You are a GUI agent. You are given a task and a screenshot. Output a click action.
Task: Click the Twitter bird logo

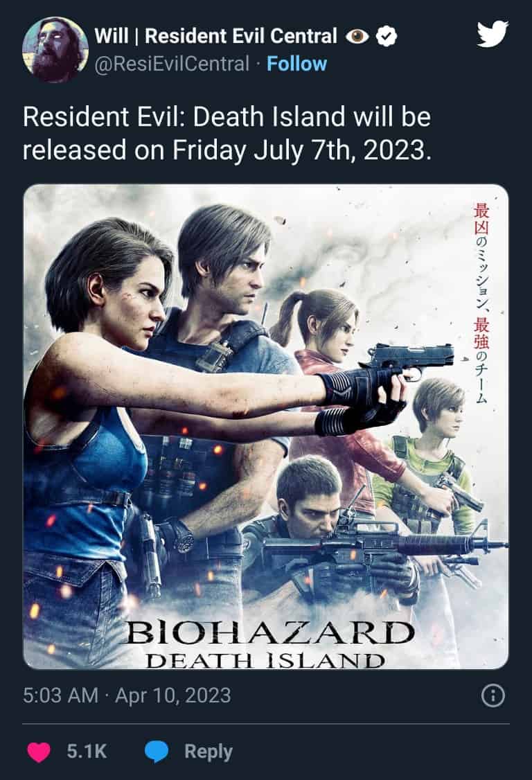pos(493,34)
